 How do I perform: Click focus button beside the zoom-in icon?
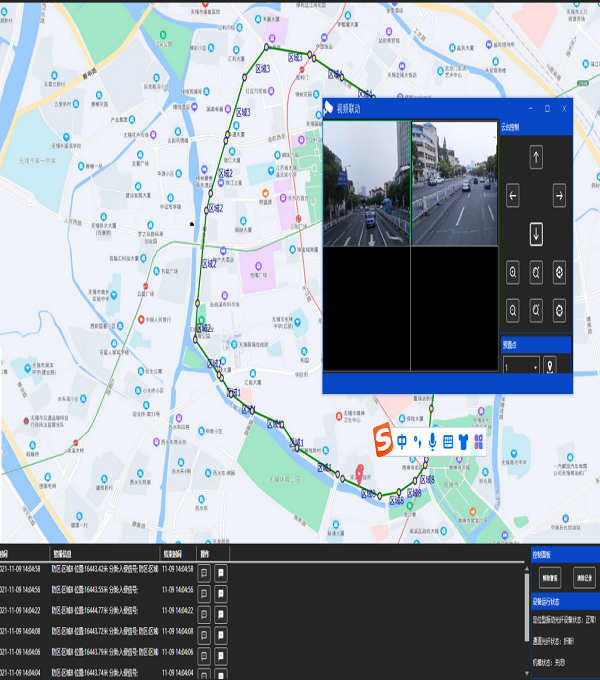[x=536, y=272]
